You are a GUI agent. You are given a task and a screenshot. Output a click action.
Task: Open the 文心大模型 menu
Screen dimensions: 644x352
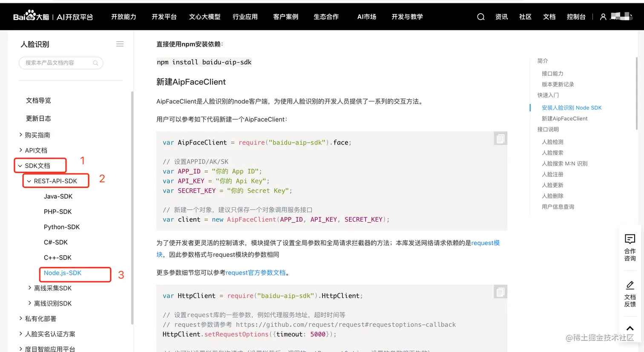(x=205, y=17)
